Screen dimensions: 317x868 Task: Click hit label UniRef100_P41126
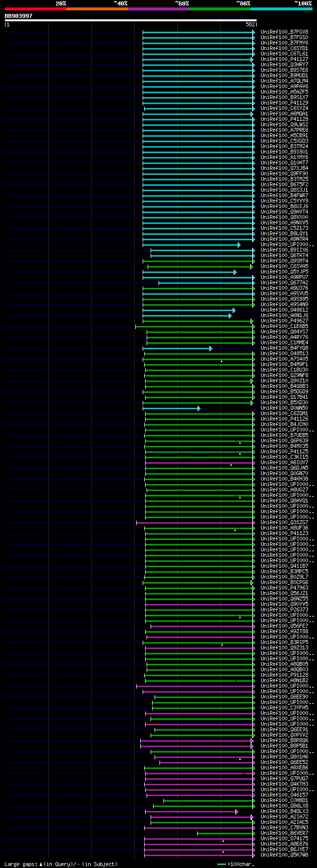284,419
